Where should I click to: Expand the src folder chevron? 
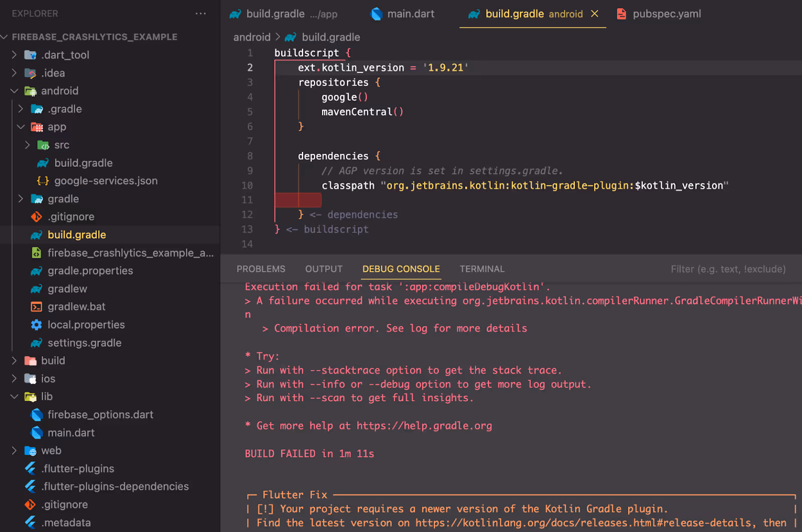pos(28,145)
